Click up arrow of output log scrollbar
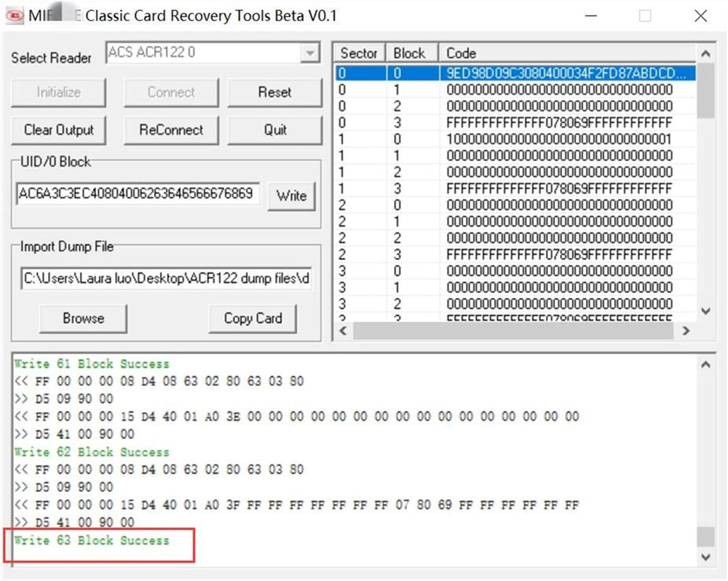Screen dimensions: 728x581 pyautogui.click(x=705, y=365)
